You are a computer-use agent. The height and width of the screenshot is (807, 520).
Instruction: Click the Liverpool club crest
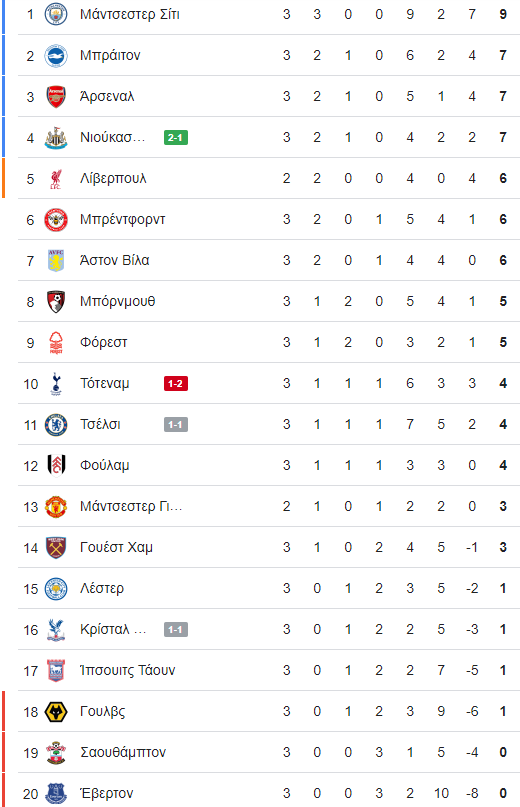[x=56, y=179]
